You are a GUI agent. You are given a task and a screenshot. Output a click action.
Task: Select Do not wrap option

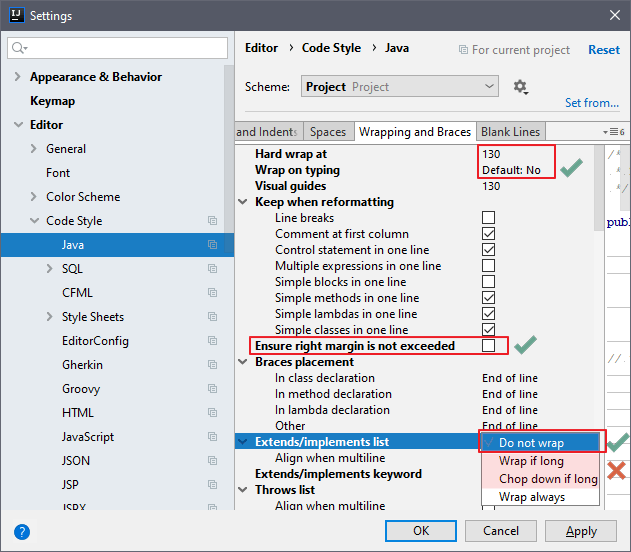click(540, 443)
